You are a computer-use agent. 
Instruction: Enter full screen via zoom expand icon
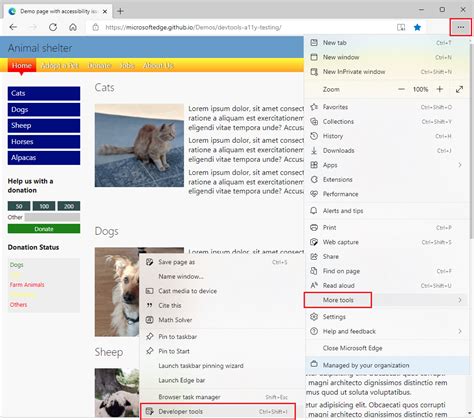tap(459, 89)
